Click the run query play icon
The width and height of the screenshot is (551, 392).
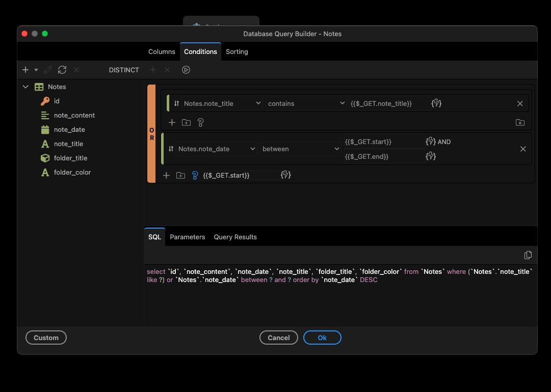(186, 70)
